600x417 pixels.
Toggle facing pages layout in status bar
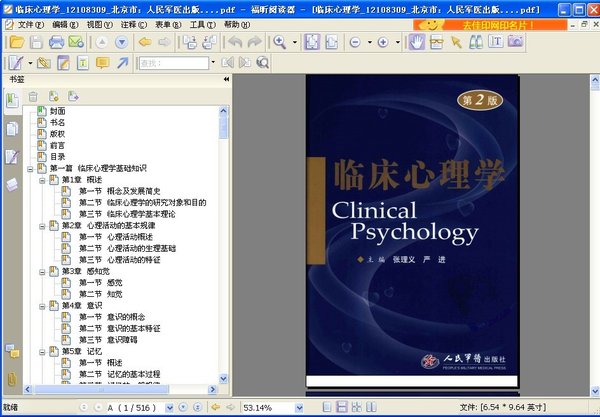point(371,407)
